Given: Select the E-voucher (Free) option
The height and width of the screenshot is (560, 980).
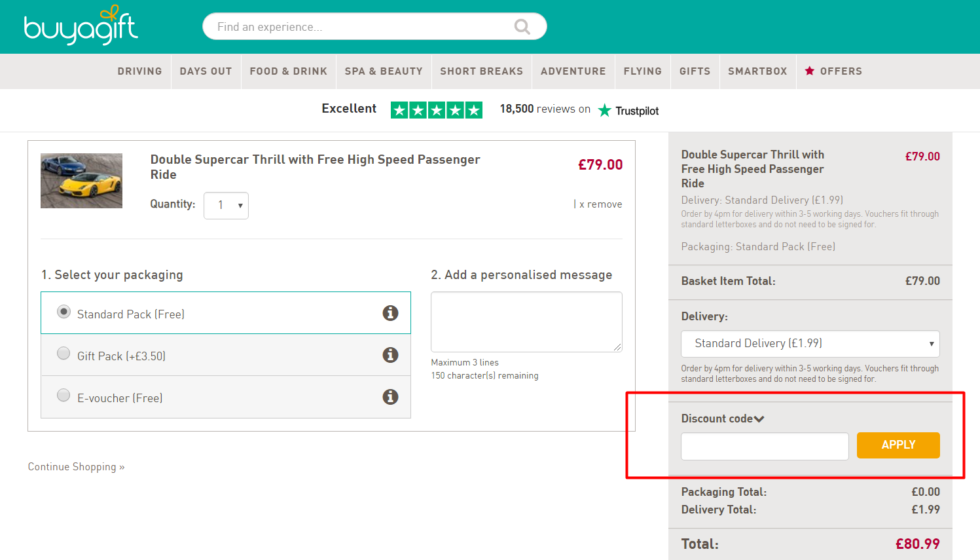Looking at the screenshot, I should point(64,396).
